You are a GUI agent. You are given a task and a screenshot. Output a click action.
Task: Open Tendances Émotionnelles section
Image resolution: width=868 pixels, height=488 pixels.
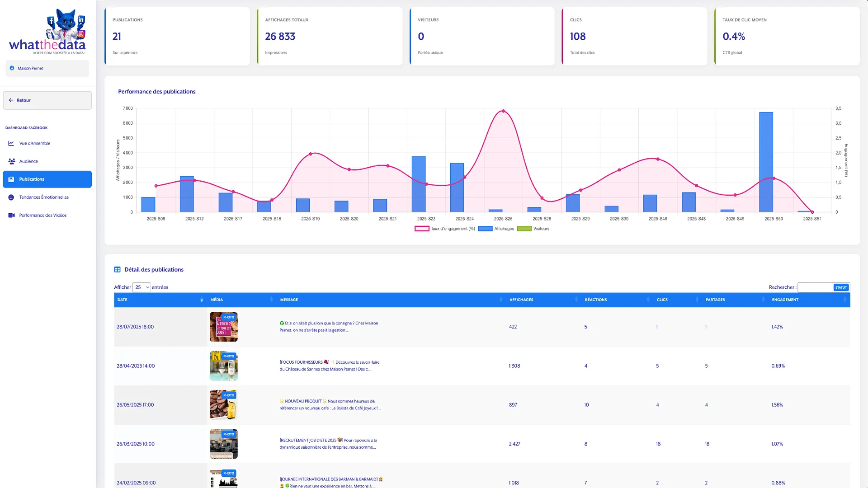[x=44, y=197]
